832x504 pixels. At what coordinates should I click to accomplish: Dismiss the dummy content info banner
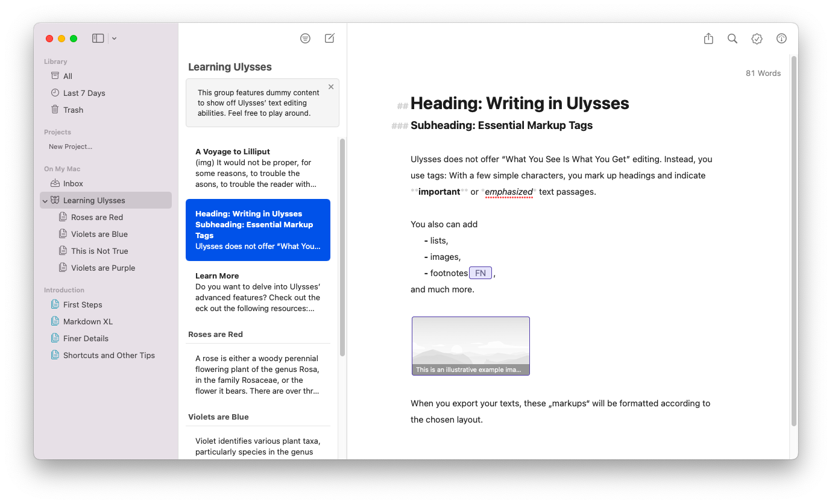point(331,87)
